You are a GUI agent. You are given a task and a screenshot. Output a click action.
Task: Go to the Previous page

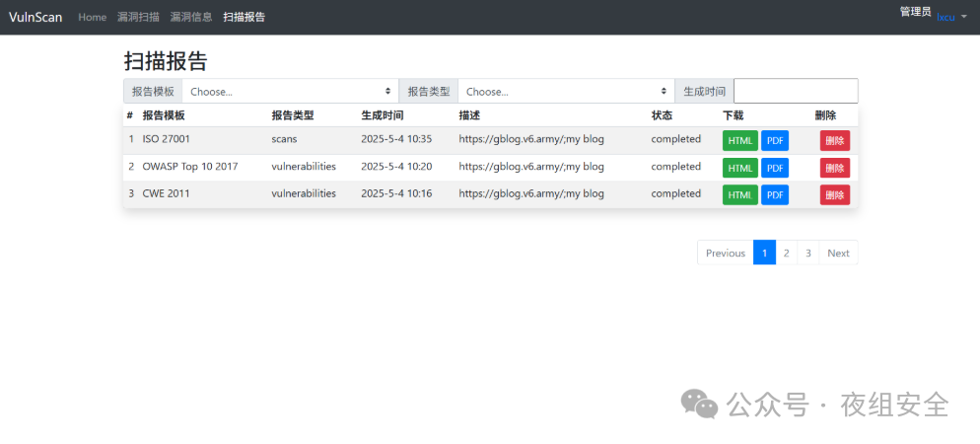tap(726, 253)
